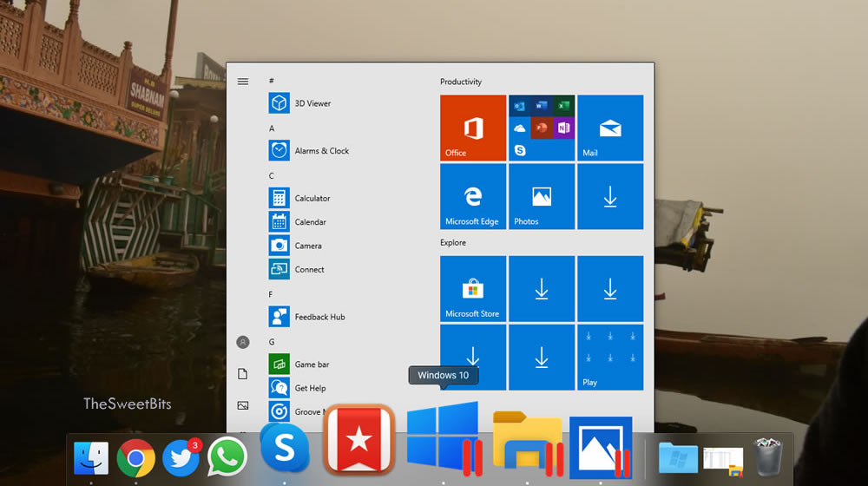Viewport: 868px width, 486px height.
Task: Open the Trash in the dock
Action: tap(768, 456)
